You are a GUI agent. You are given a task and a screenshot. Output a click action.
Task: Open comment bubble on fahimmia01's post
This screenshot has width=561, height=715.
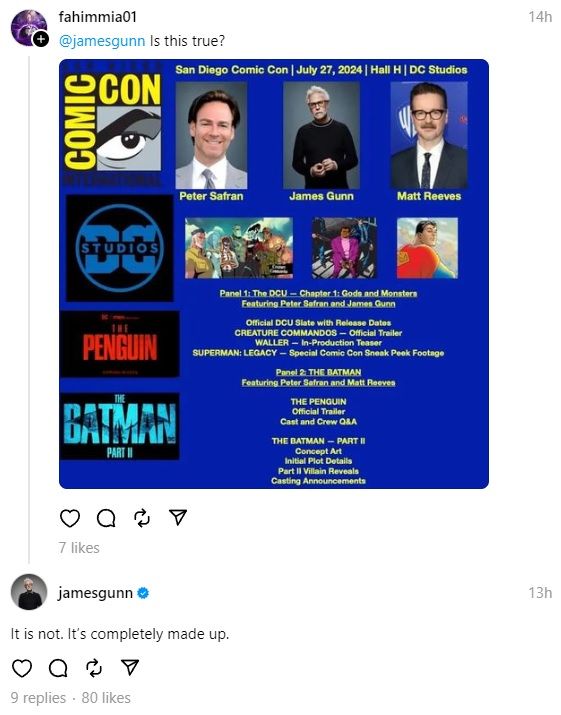coord(106,518)
